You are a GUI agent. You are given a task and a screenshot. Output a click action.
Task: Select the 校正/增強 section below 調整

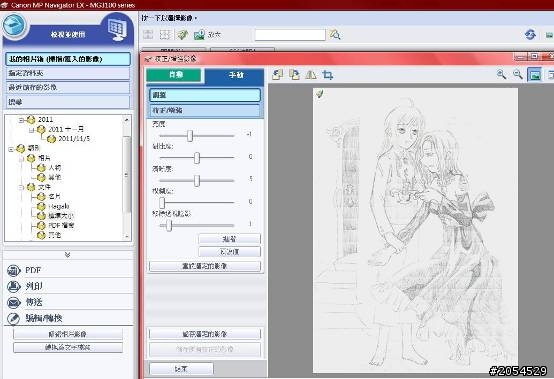pos(205,110)
